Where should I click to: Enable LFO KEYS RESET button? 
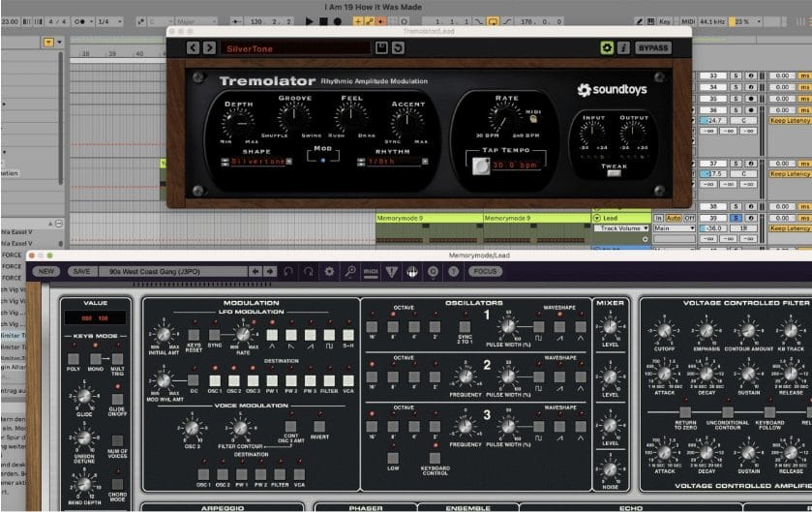tap(194, 335)
